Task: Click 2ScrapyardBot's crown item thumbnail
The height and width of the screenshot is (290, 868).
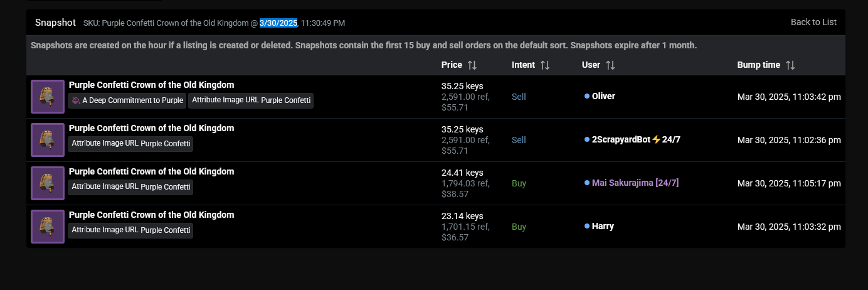Action: click(48, 140)
